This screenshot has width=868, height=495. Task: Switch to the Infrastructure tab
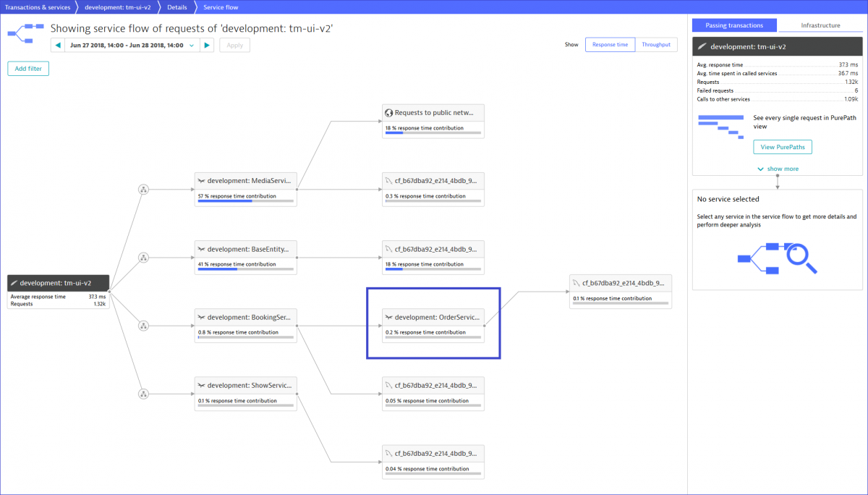point(821,24)
